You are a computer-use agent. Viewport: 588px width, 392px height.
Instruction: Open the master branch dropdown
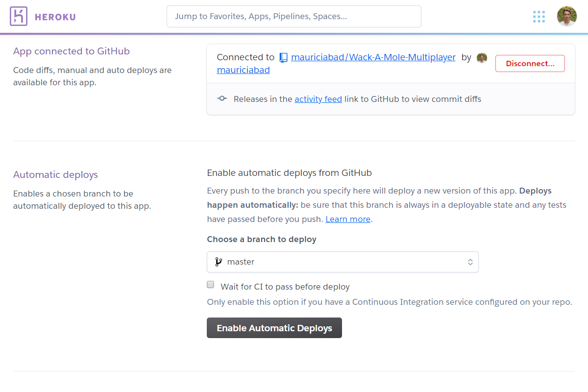tap(343, 262)
